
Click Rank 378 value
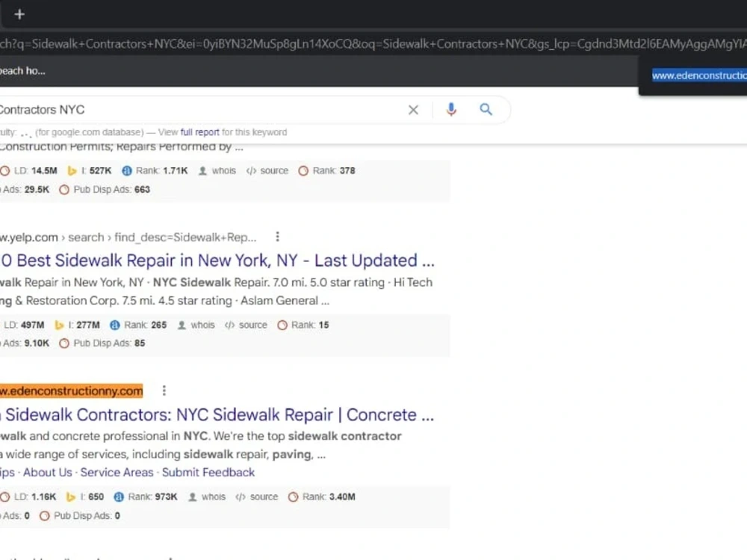347,170
